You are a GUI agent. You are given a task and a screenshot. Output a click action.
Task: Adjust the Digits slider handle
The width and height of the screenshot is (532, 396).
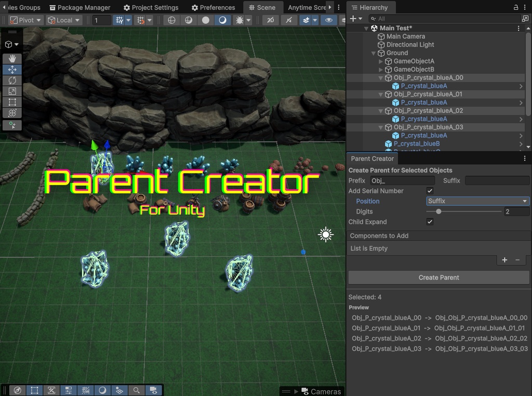[x=438, y=212]
